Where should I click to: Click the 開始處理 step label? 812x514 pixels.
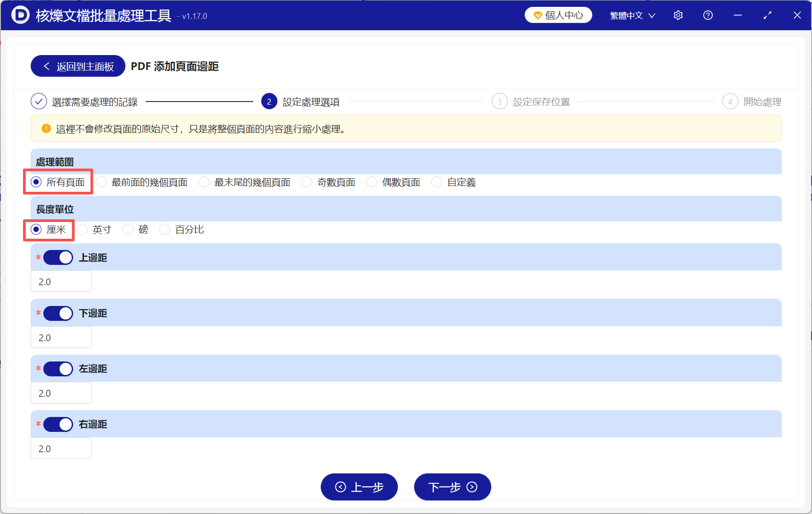pos(764,101)
